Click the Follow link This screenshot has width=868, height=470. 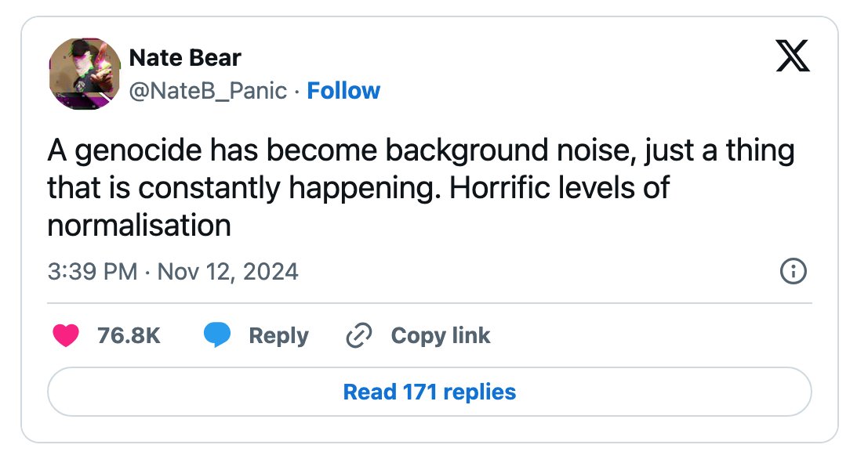[x=343, y=91]
